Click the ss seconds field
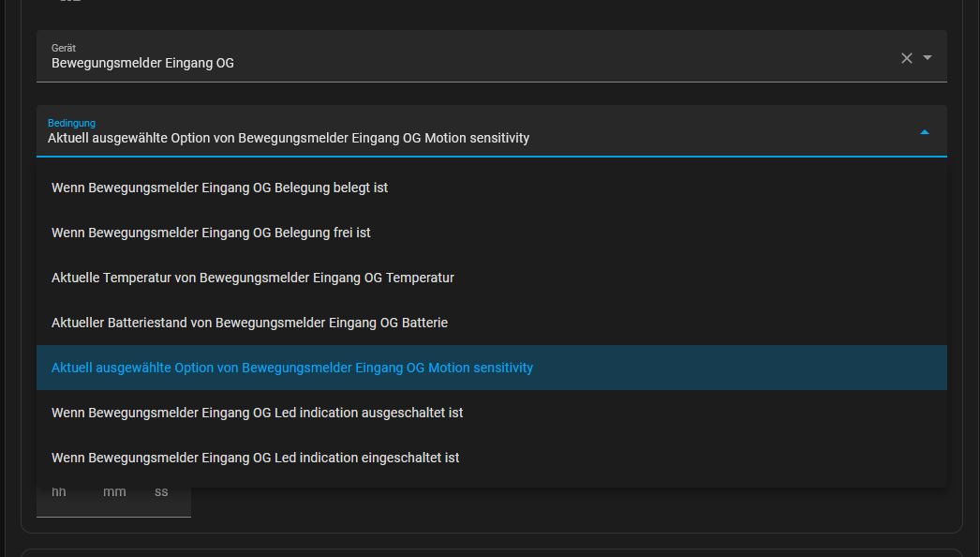This screenshot has width=980, height=557. pos(161,492)
